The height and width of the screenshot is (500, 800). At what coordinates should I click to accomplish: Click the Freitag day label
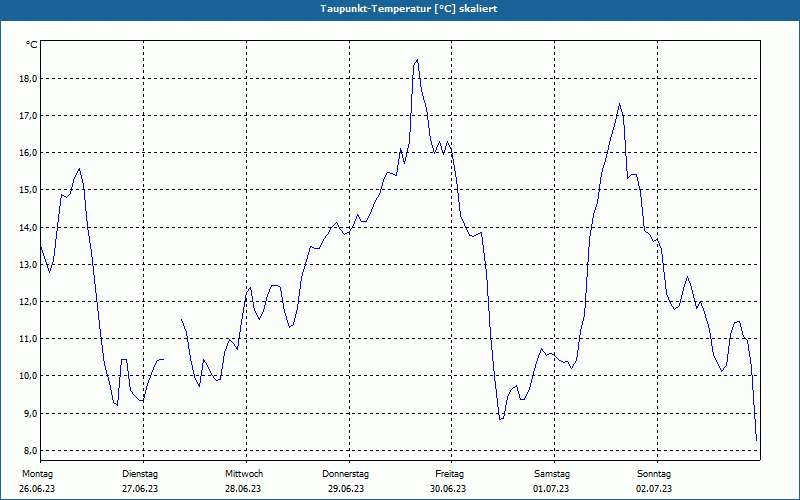(449, 474)
